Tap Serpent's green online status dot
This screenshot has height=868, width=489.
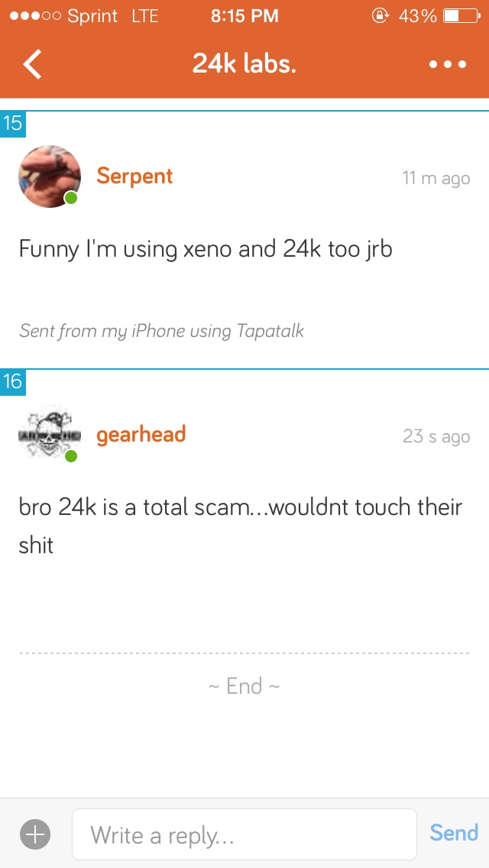pos(71,198)
